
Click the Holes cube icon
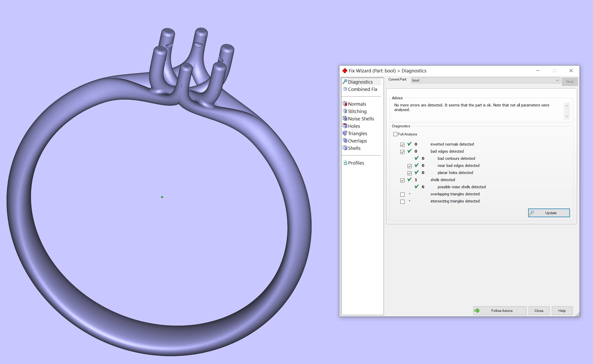coord(345,126)
